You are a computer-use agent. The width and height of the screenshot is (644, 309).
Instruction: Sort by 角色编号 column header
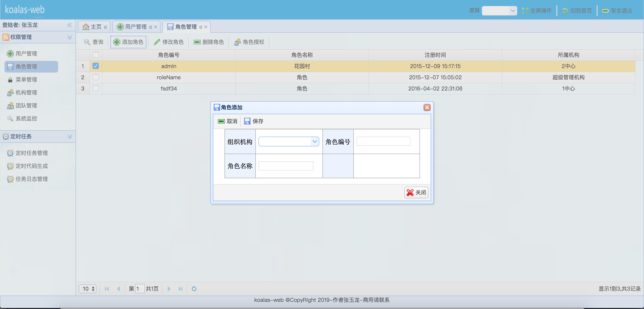tap(169, 55)
